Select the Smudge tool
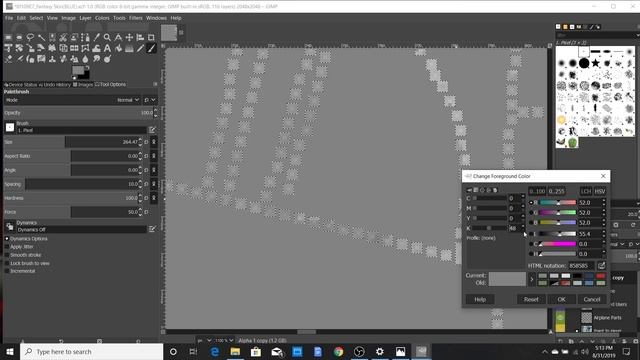Viewport: 640px width, 360px height. [x=96, y=59]
